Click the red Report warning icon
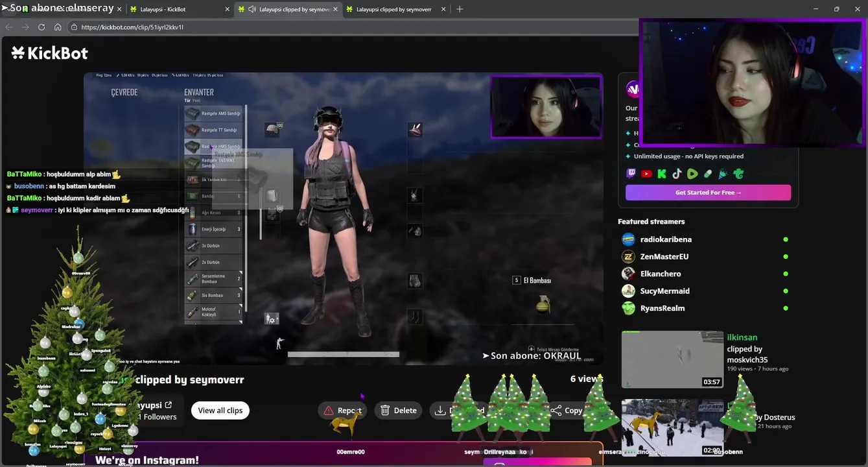The image size is (868, 467). [329, 411]
